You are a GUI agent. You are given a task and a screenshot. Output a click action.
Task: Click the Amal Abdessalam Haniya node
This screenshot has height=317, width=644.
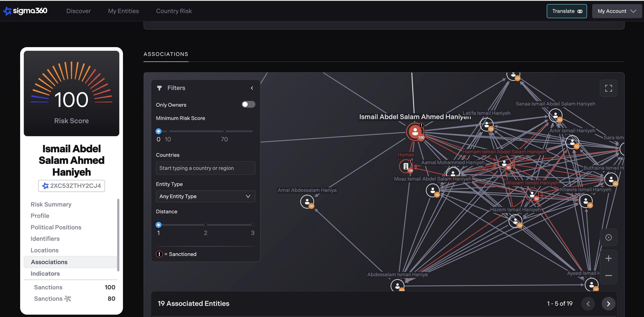click(307, 202)
